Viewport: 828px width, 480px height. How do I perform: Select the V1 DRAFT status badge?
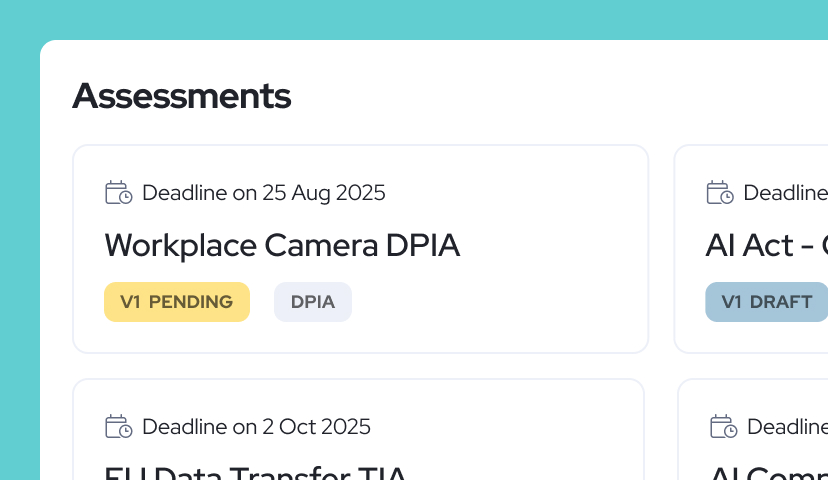coord(766,302)
